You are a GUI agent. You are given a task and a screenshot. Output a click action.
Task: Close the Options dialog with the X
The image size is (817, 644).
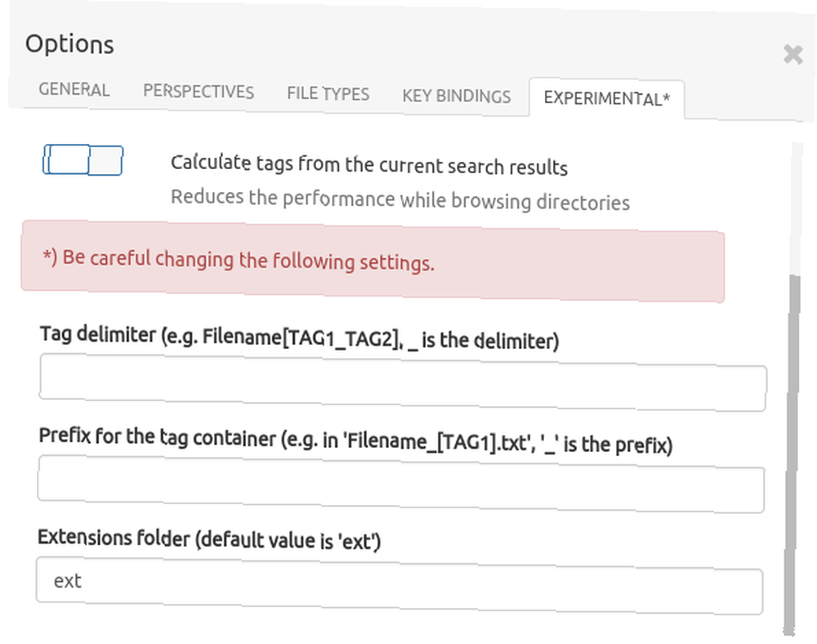pos(793,54)
